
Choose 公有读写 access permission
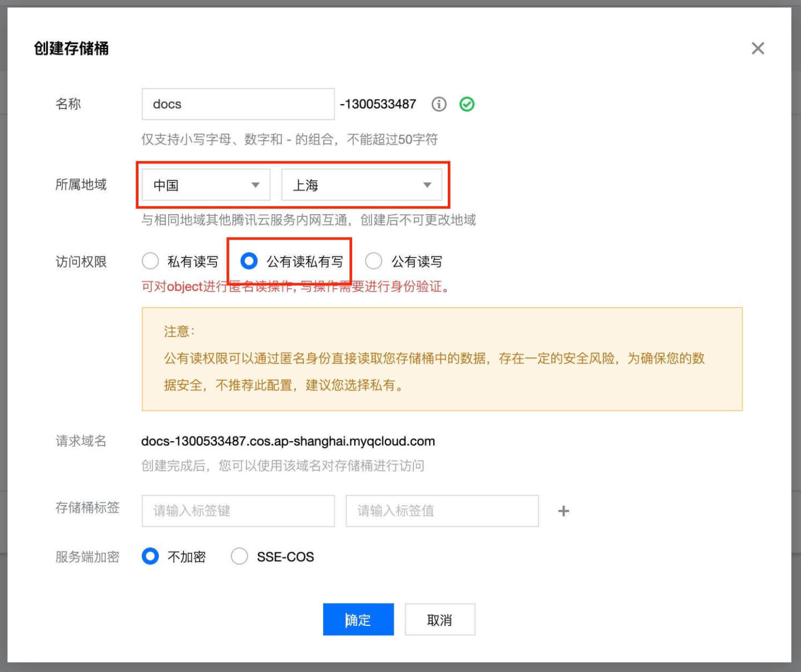373,261
